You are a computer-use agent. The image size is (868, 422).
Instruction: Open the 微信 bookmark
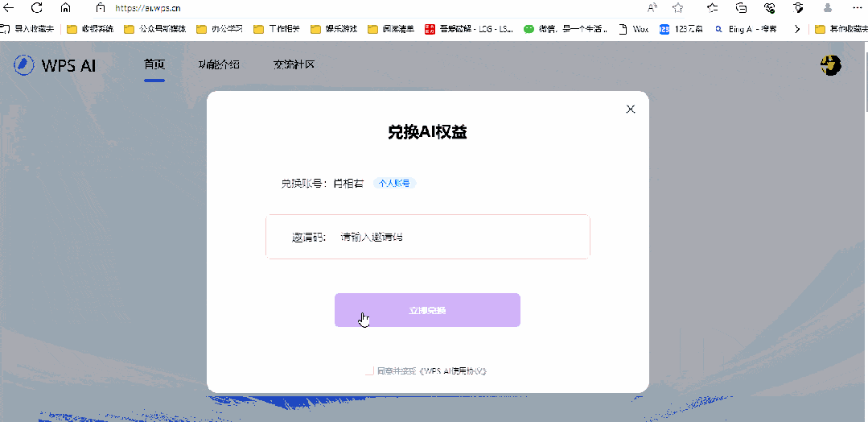566,29
